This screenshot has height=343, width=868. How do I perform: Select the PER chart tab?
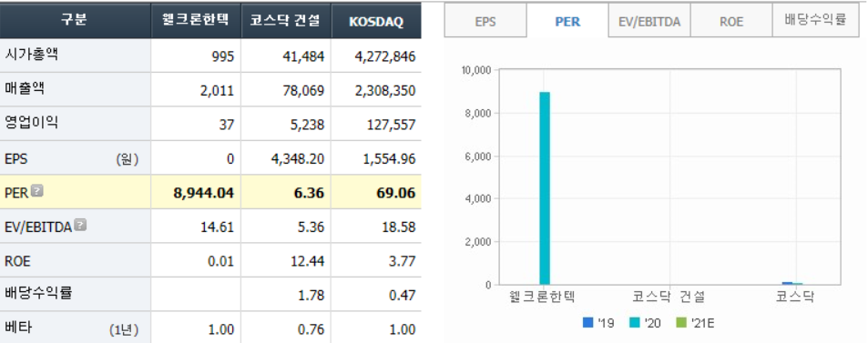(x=567, y=22)
